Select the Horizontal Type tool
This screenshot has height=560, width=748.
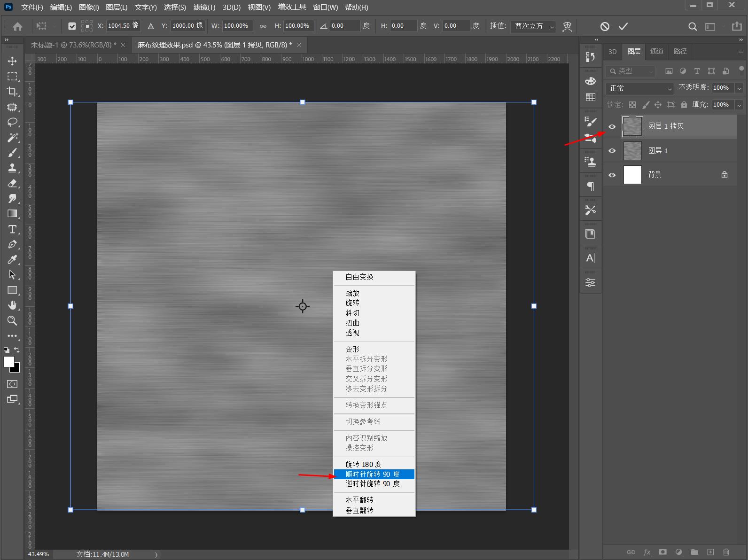[13, 229]
